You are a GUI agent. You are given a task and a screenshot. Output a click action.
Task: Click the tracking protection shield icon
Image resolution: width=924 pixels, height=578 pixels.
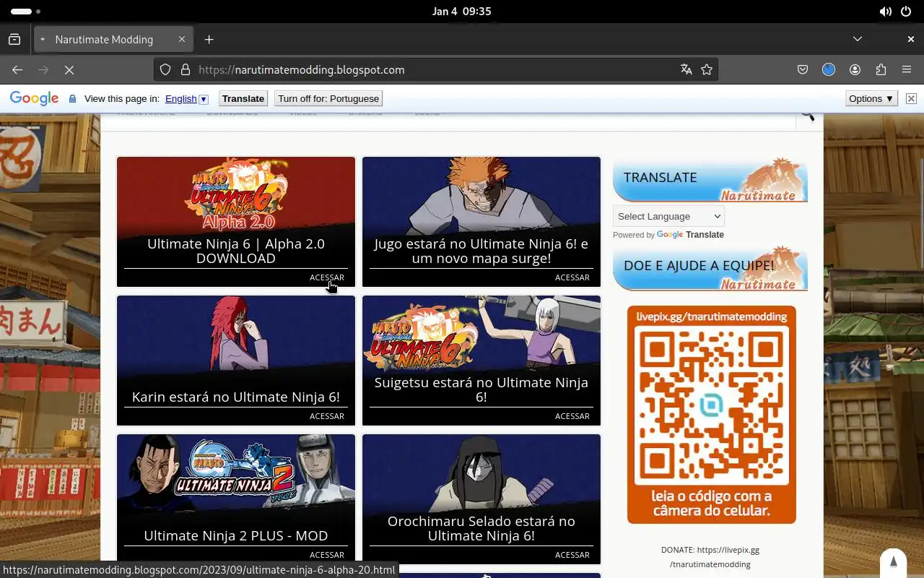pos(165,69)
